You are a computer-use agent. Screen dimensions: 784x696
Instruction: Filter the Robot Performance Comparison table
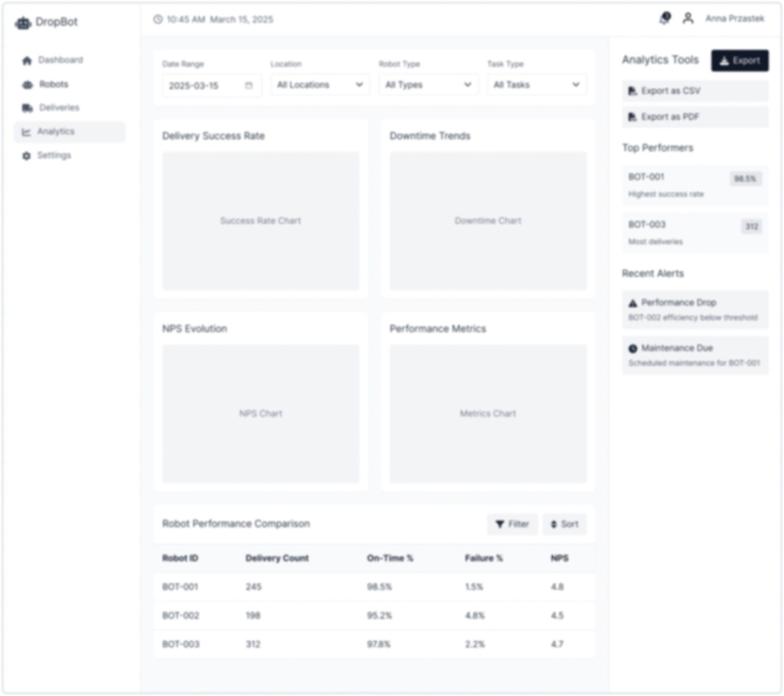[x=512, y=524]
